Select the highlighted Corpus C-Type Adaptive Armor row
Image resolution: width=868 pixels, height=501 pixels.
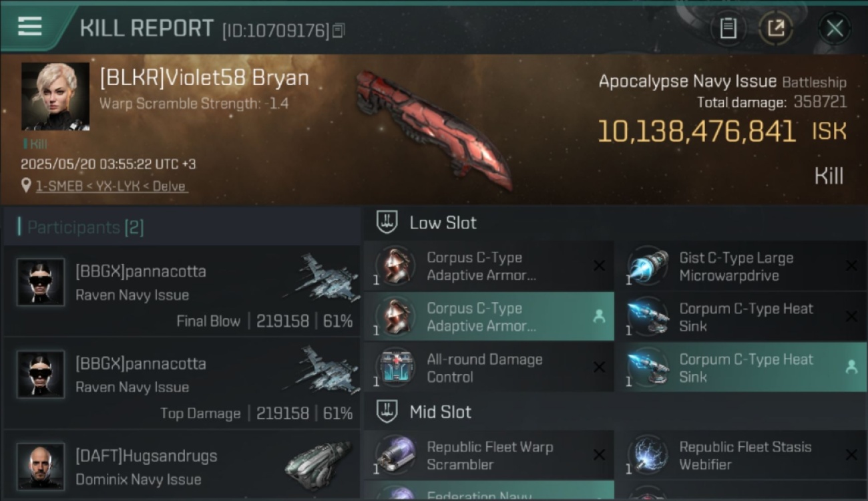coord(489,317)
